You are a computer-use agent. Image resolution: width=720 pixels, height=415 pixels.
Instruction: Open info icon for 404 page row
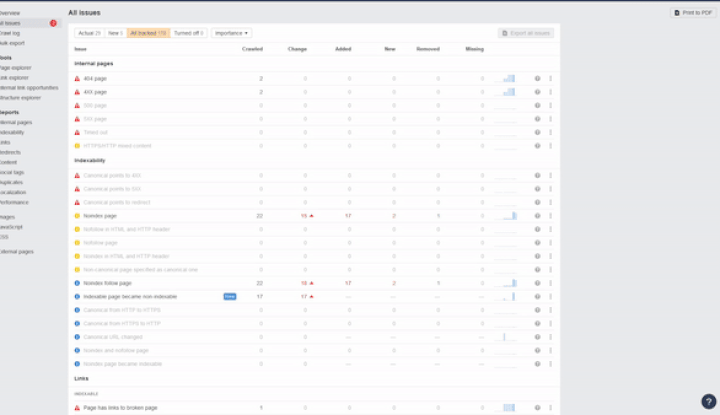click(537, 78)
